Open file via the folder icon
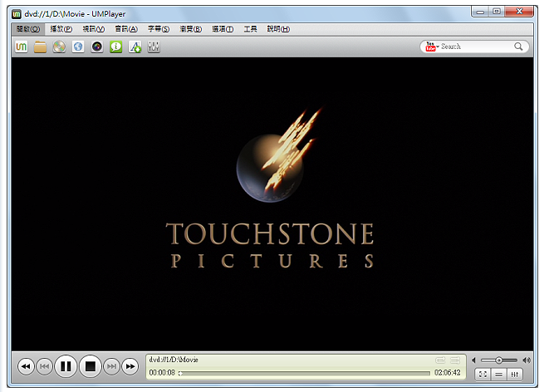The width and height of the screenshot is (554, 392). (x=40, y=47)
